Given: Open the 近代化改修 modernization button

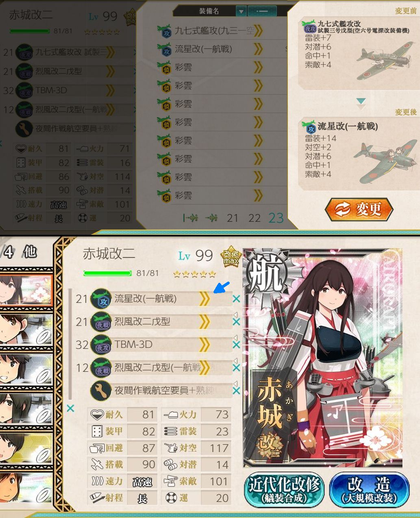Looking at the screenshot, I should (284, 489).
